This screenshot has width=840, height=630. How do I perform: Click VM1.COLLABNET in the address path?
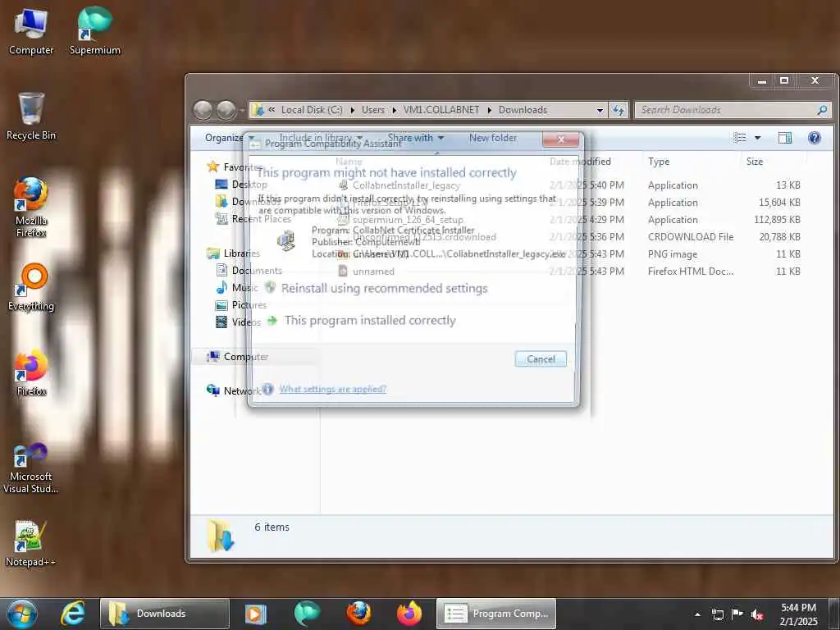pos(441,110)
